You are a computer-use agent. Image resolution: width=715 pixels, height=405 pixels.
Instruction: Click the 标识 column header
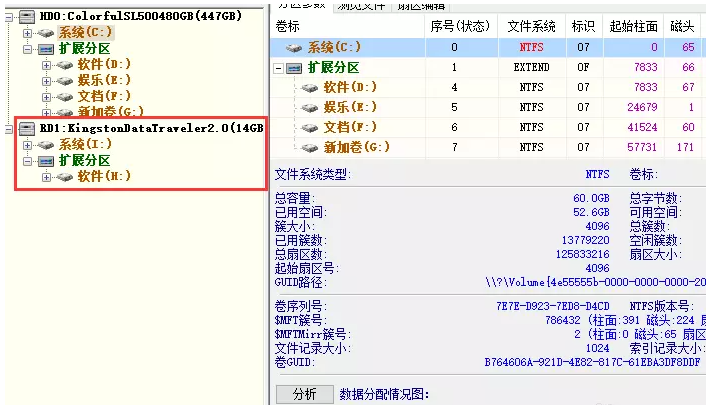584,26
